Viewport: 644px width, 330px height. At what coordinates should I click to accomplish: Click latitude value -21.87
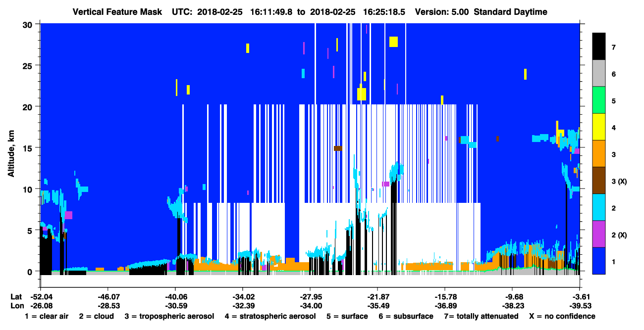(x=377, y=296)
